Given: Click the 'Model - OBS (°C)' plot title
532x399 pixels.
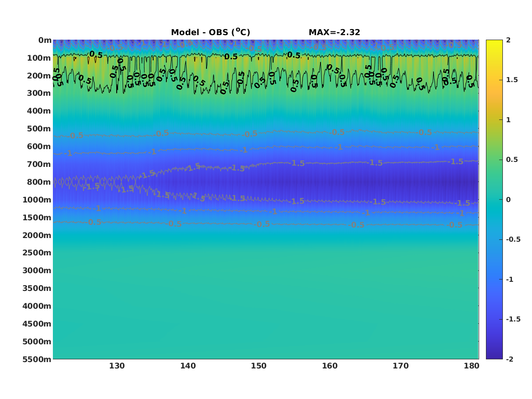Looking at the screenshot, I should click(x=210, y=32).
